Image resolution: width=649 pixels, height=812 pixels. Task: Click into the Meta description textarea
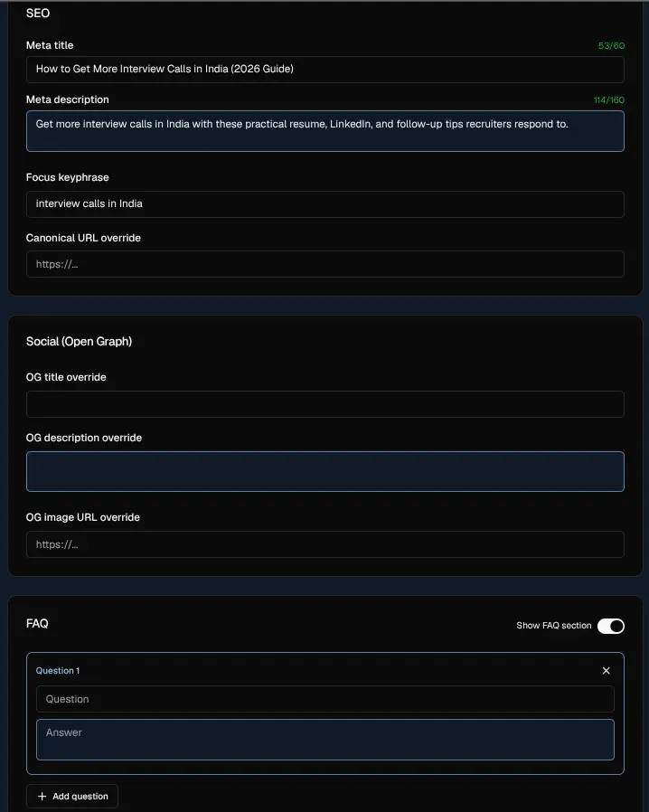[x=325, y=131]
